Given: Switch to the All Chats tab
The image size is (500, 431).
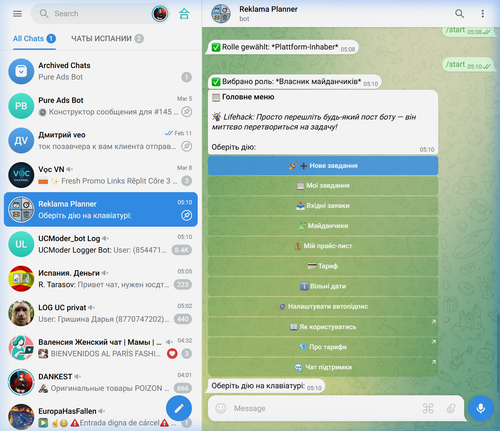Looking at the screenshot, I should pyautogui.click(x=34, y=39).
